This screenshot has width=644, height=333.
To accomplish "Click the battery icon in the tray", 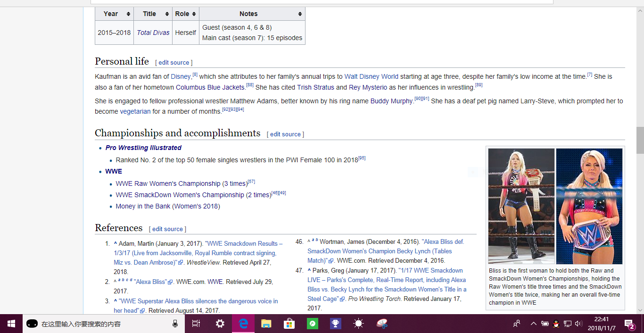I will 545,324.
